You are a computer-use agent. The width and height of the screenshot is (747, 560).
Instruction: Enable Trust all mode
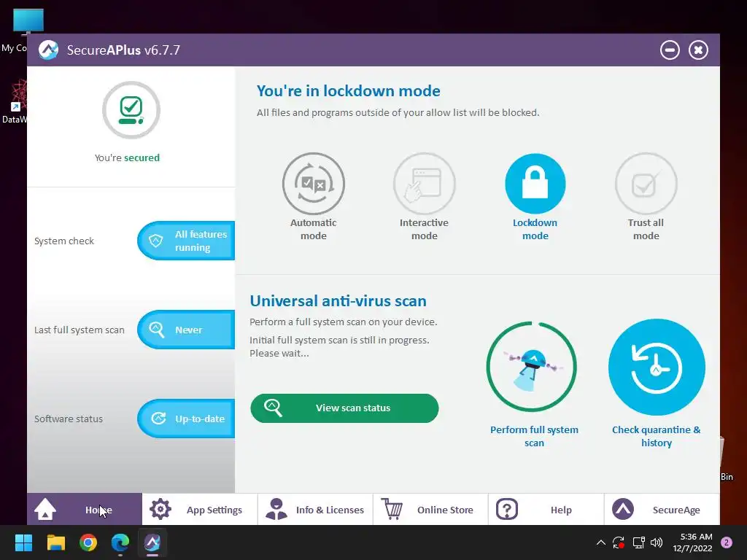(646, 183)
